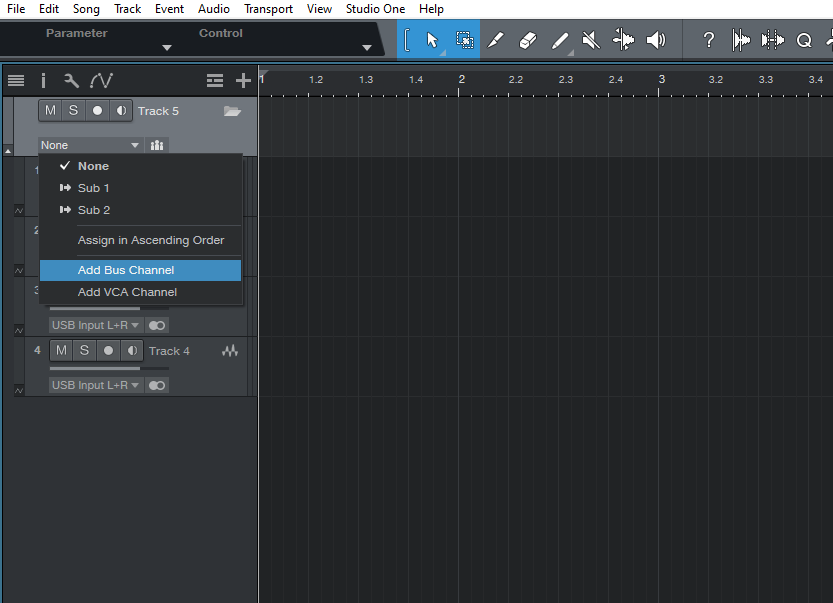The height and width of the screenshot is (603, 833).
Task: Expand the Control dropdown arrow
Action: click(367, 48)
